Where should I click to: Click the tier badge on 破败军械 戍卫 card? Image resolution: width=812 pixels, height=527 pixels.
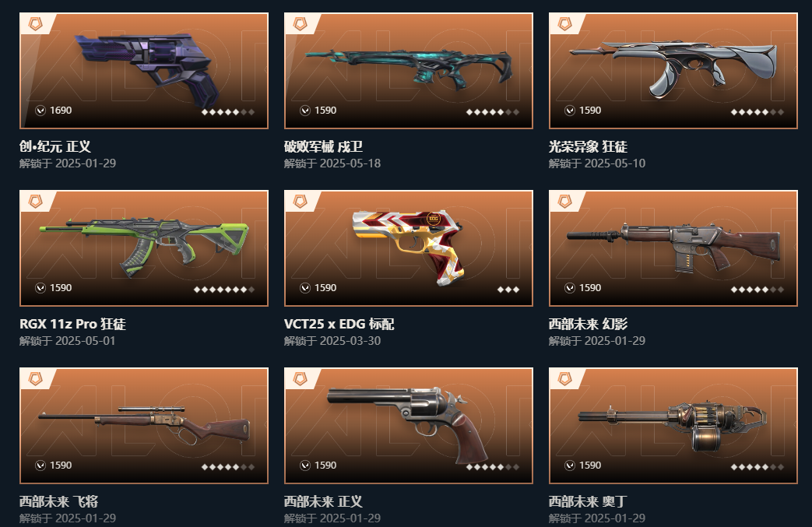pos(300,24)
